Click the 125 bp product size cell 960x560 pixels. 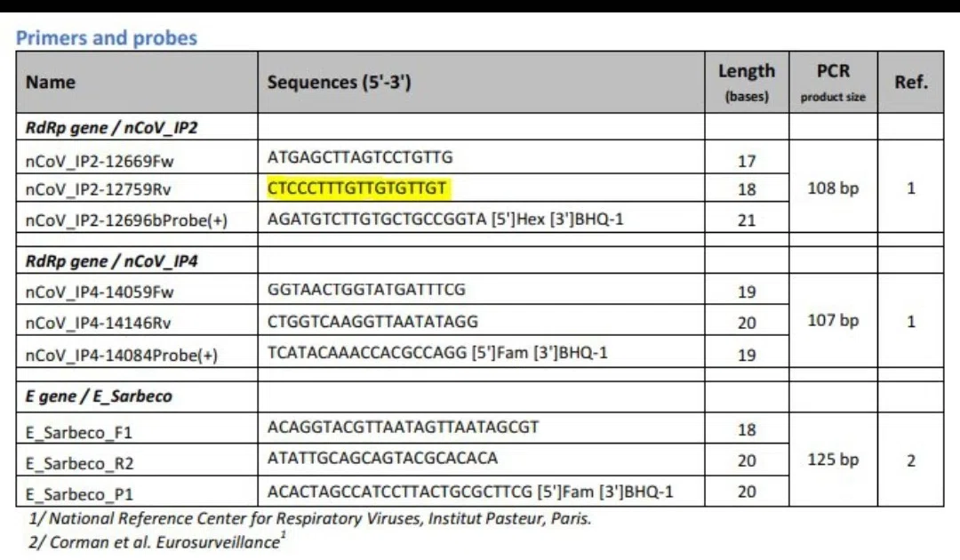(833, 460)
